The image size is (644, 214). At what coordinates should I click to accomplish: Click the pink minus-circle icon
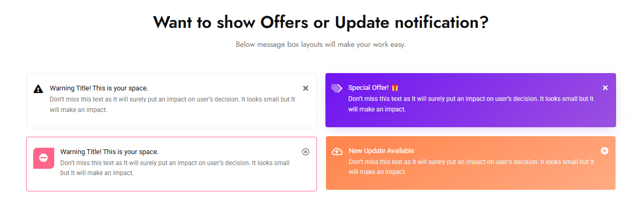[x=44, y=158]
